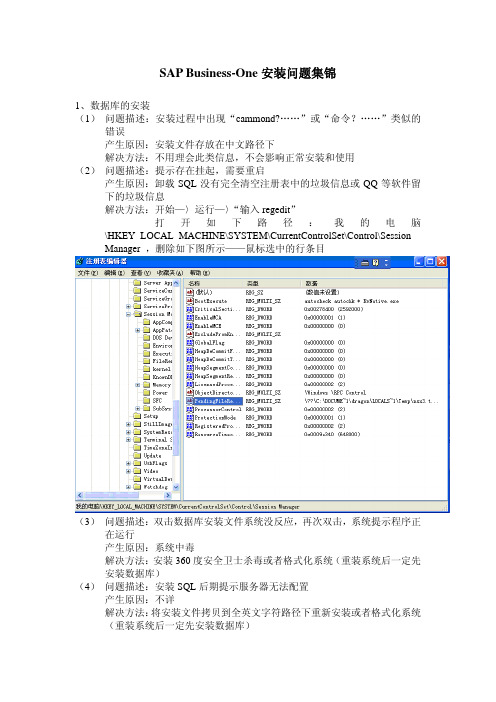The height and width of the screenshot is (702, 496).
Task: Click the ExcludeFromKn... value icon
Action: point(190,334)
